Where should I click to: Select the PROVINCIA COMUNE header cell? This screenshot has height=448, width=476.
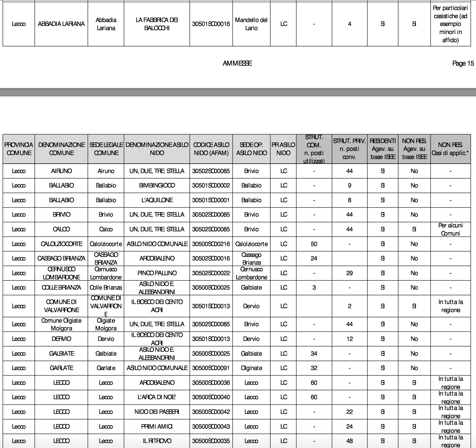coord(19,149)
